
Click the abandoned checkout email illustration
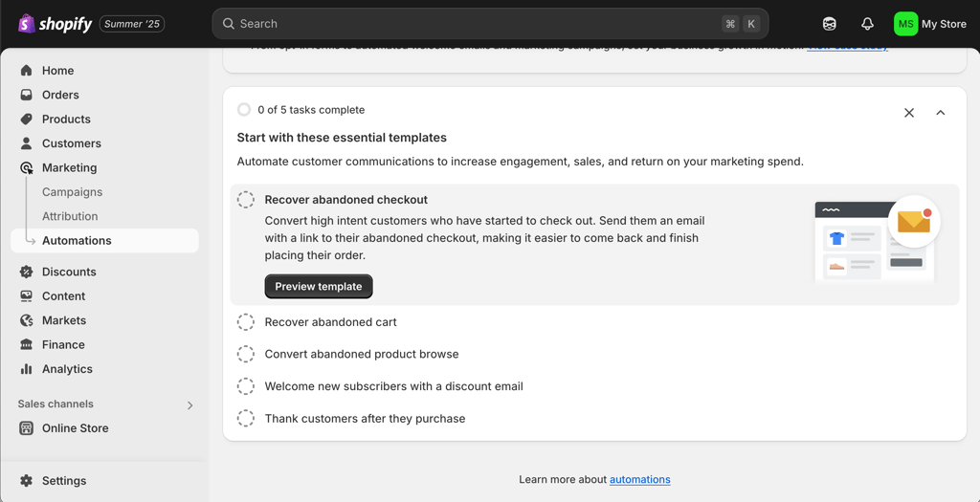point(877,240)
